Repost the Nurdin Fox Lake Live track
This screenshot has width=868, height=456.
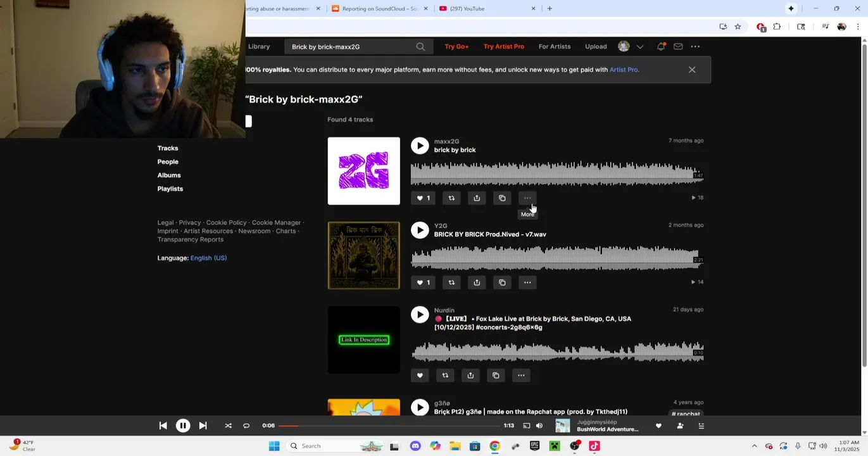pos(445,376)
